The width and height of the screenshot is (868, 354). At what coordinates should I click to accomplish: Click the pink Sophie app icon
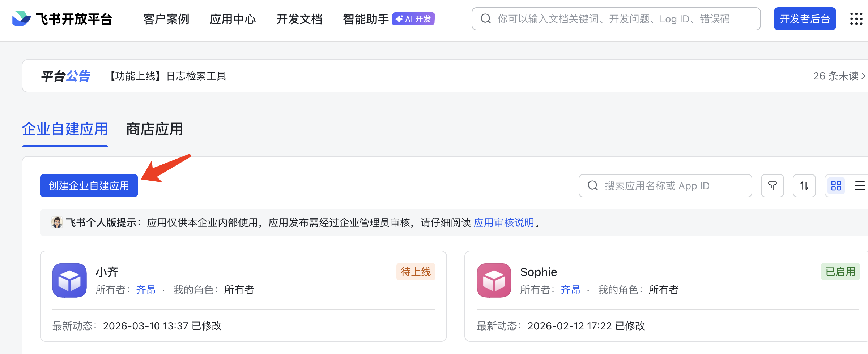point(494,280)
